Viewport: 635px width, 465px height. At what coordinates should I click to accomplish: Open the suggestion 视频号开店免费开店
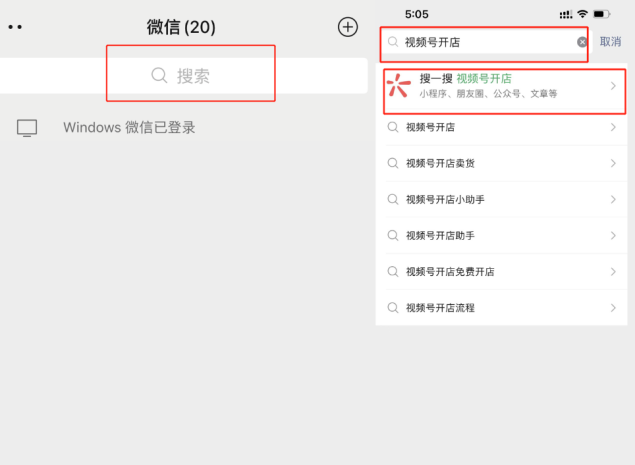point(501,271)
